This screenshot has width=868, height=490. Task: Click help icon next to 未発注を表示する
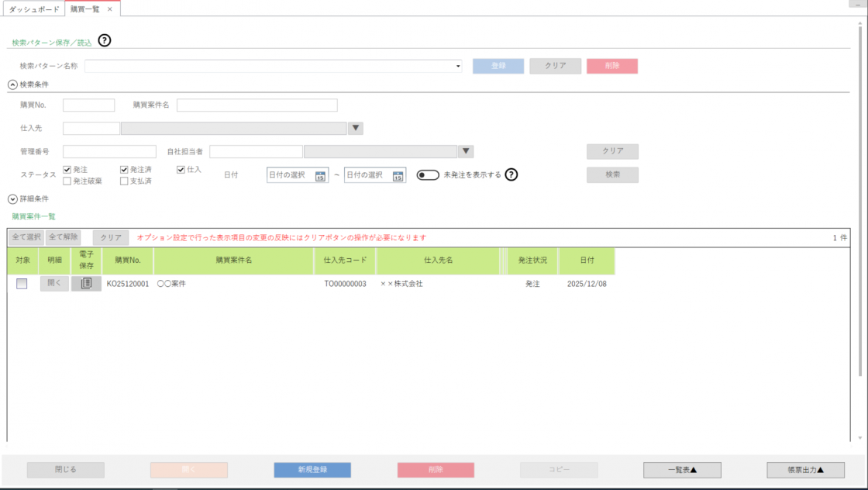tap(511, 174)
